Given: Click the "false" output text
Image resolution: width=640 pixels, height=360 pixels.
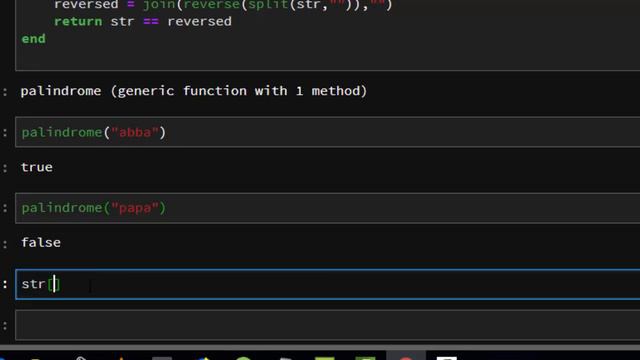Looking at the screenshot, I should tap(41, 243).
